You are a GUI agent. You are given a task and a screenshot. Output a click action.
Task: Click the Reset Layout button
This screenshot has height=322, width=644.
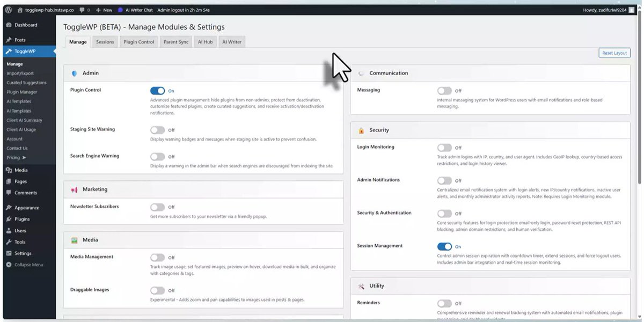coord(614,53)
